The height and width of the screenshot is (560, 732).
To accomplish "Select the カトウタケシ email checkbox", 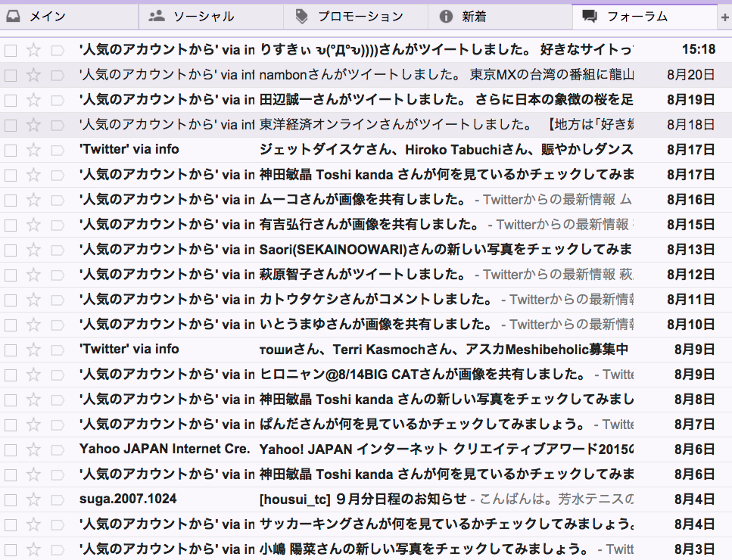I will tap(11, 300).
